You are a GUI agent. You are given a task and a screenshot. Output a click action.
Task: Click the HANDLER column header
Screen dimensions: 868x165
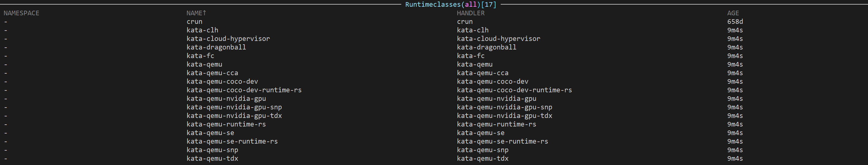tap(470, 13)
